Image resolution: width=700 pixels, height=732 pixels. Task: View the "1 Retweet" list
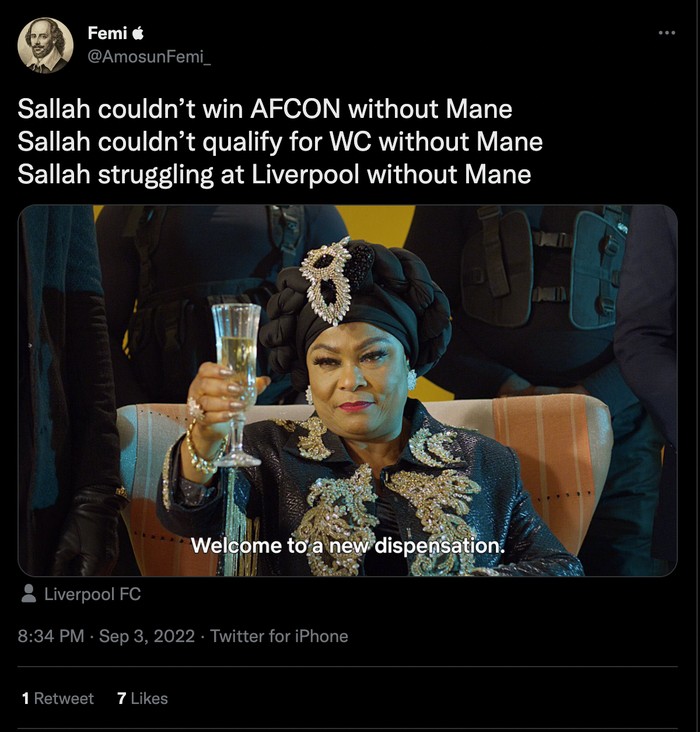pos(57,698)
